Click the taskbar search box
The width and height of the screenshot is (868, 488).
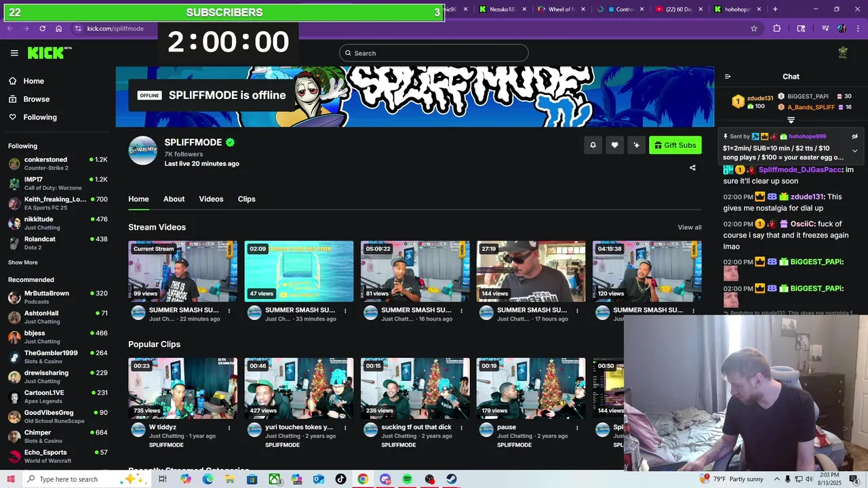click(85, 479)
